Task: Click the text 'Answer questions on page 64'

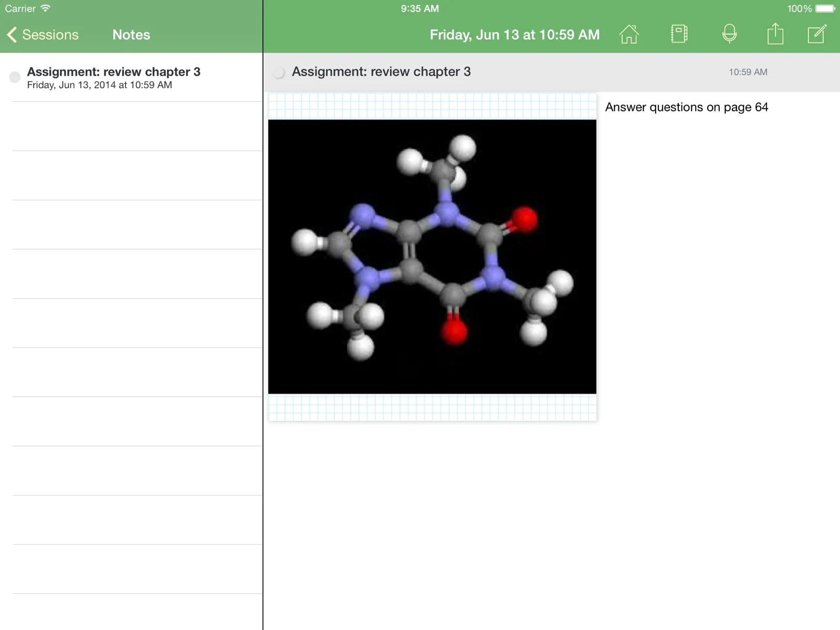Action: 686,107
